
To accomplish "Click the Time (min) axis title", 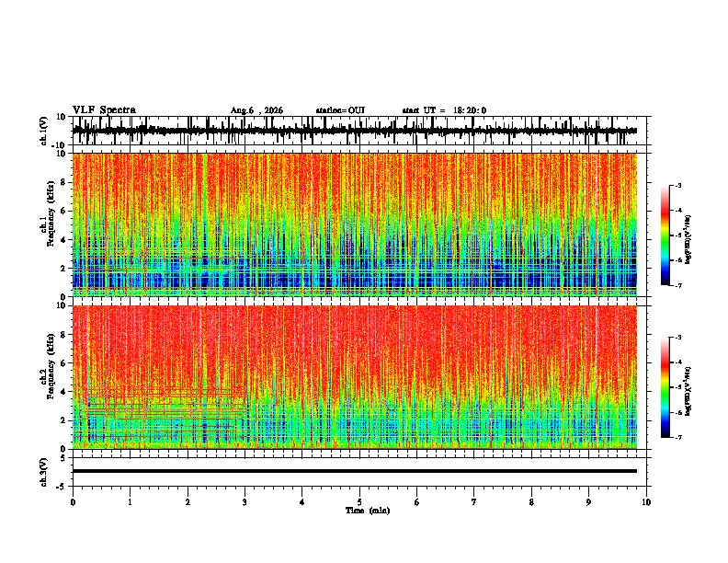I will (368, 511).
